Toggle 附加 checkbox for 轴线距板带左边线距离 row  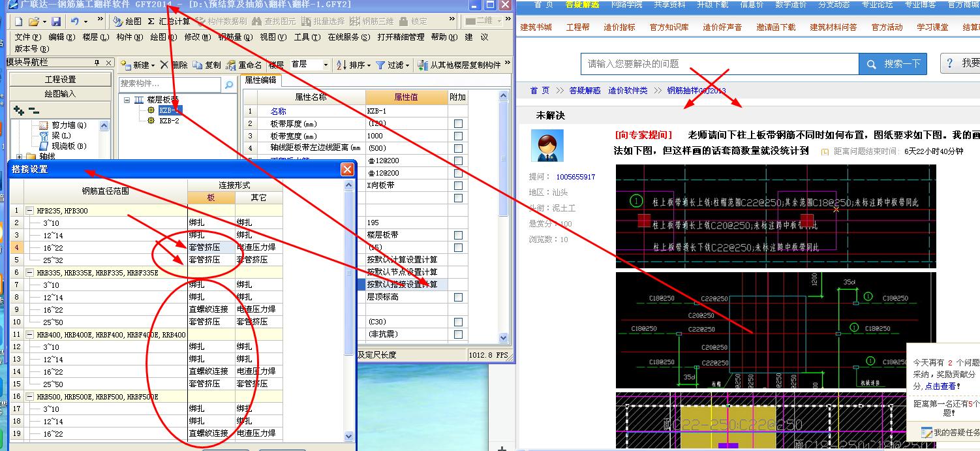tap(458, 148)
